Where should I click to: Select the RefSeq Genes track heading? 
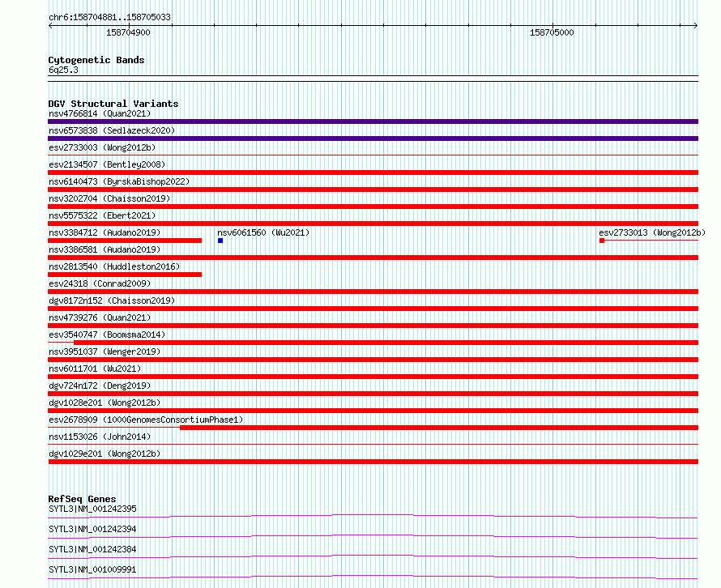coord(82,499)
